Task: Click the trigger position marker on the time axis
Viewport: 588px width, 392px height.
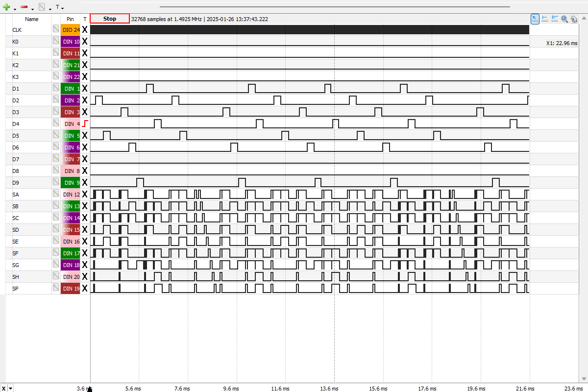Action: (x=90, y=389)
